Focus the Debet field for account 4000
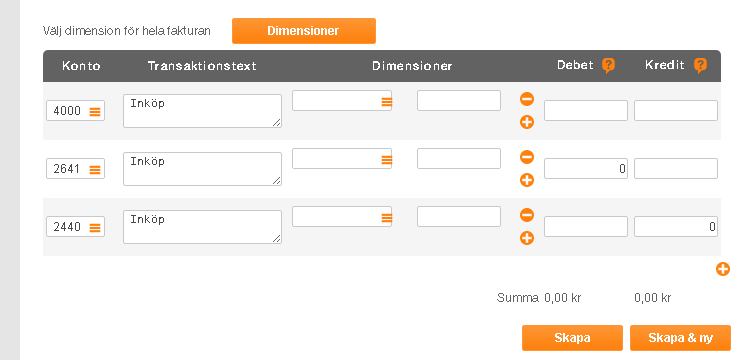Image resolution: width=747 pixels, height=360 pixels. pyautogui.click(x=586, y=110)
